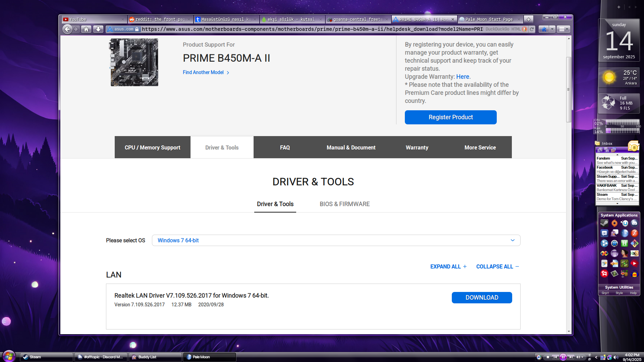Screen dimensions: 644x362
Task: Click the page vertical scrollbar thumb
Action: click(x=569, y=89)
